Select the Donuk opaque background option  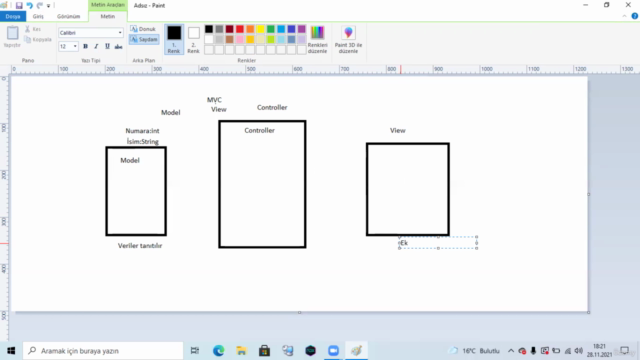(x=143, y=29)
